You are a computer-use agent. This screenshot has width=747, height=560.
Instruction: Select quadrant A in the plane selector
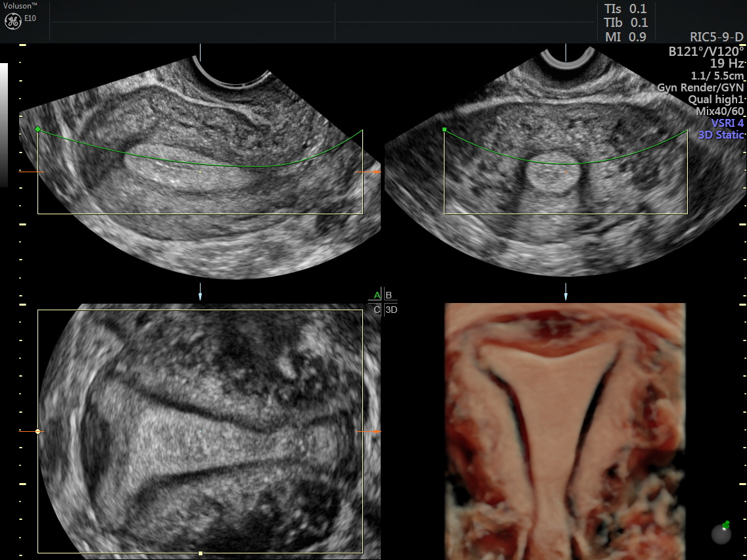tap(377, 296)
